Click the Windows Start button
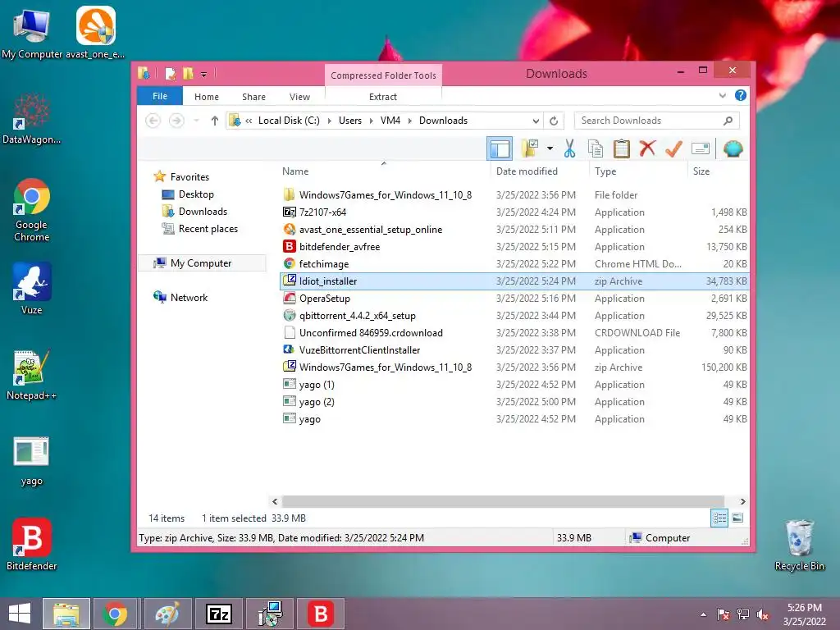Screen dimensions: 840x630 [20, 614]
